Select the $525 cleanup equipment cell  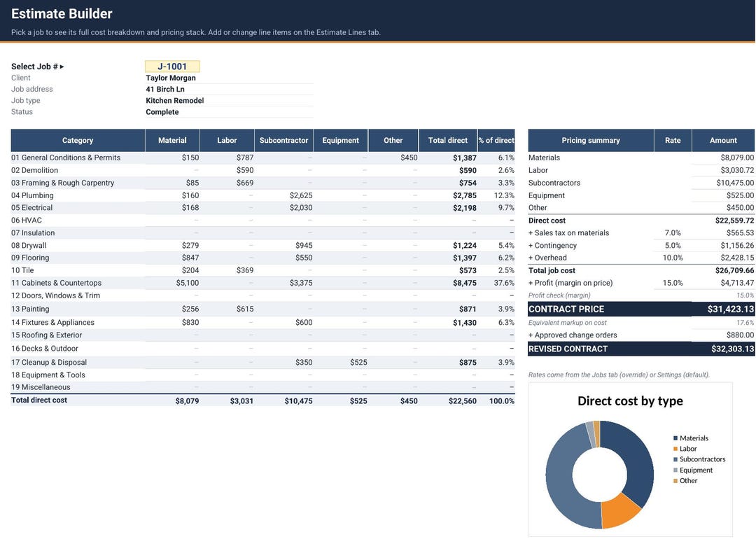(x=341, y=362)
